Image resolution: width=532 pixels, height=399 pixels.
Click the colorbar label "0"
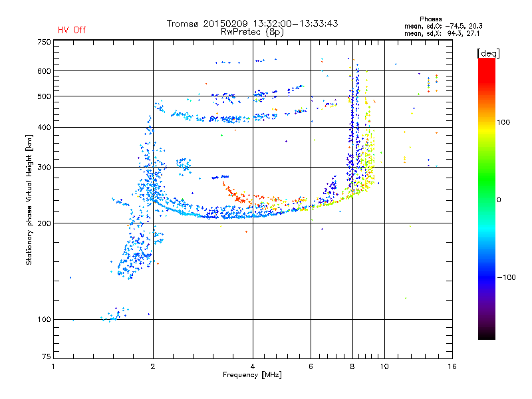coord(499,200)
